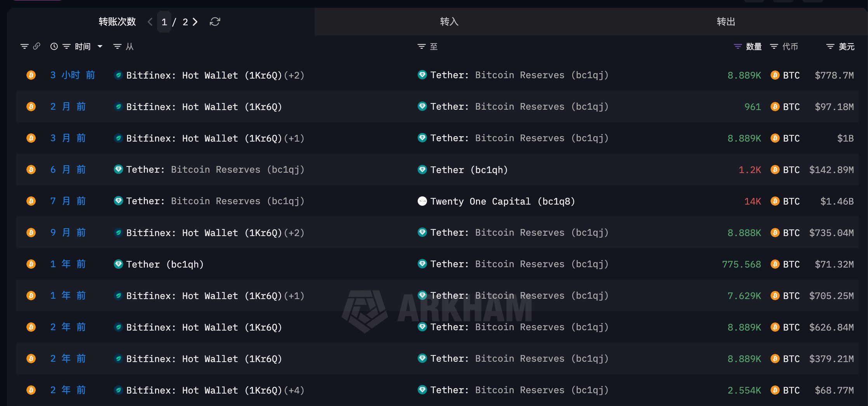
Task: Click the orange BTC icon in the first row
Action: click(31, 75)
